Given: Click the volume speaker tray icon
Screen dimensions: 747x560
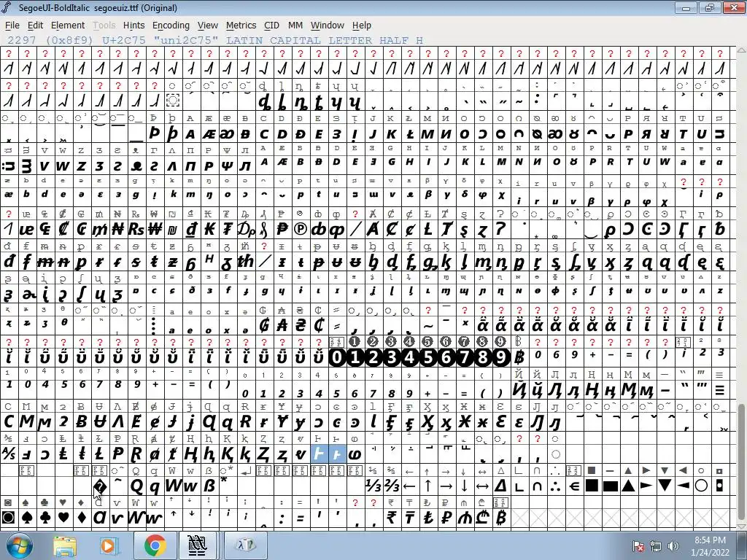Looking at the screenshot, I should click(673, 546).
